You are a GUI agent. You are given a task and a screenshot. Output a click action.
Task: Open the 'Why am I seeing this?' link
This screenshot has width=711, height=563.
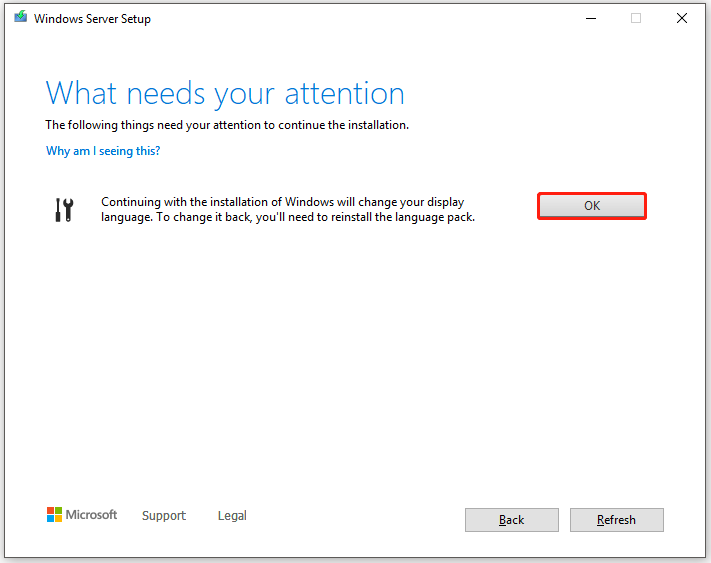click(x=103, y=151)
